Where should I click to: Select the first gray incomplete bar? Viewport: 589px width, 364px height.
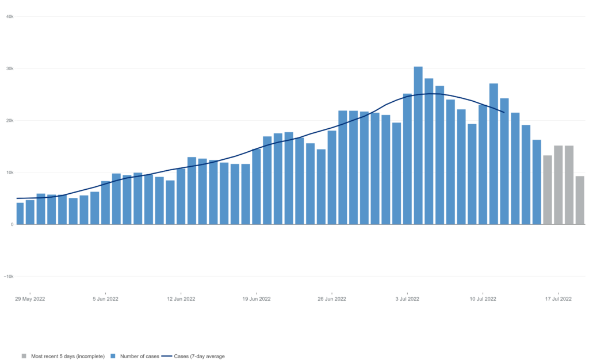[547, 189]
